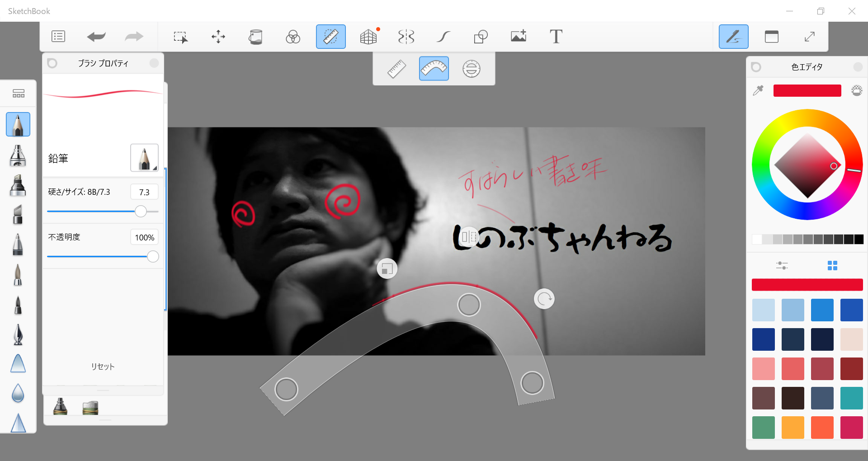The image size is (868, 461).
Task: Select the felt-tip pen brush
Action: click(18, 305)
